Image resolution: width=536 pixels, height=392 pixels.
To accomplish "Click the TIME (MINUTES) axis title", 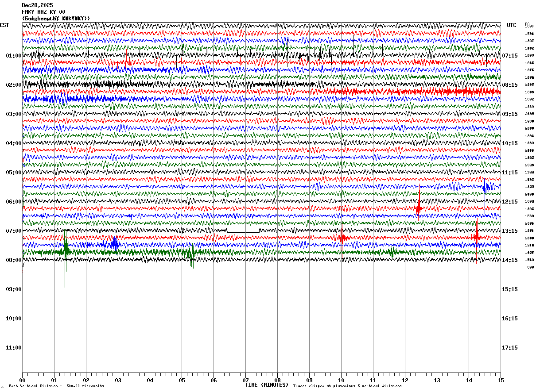I will pos(267,385).
